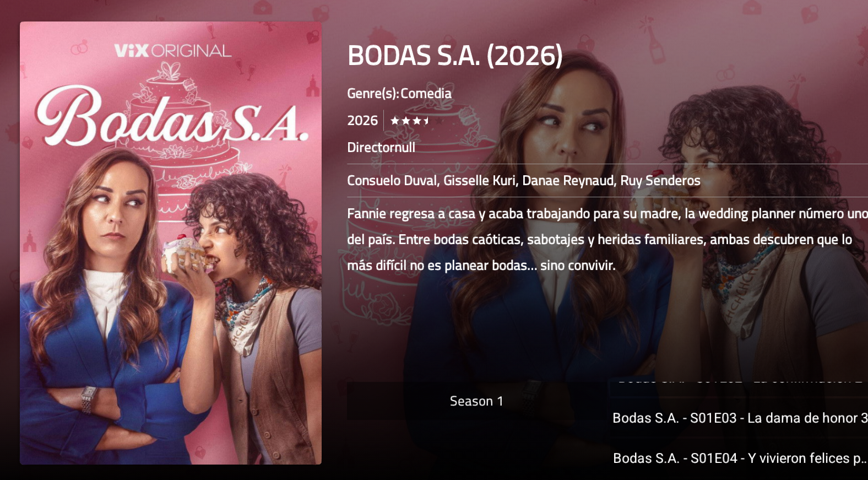Click the Directornull text
Image resolution: width=868 pixels, height=480 pixels.
(381, 148)
